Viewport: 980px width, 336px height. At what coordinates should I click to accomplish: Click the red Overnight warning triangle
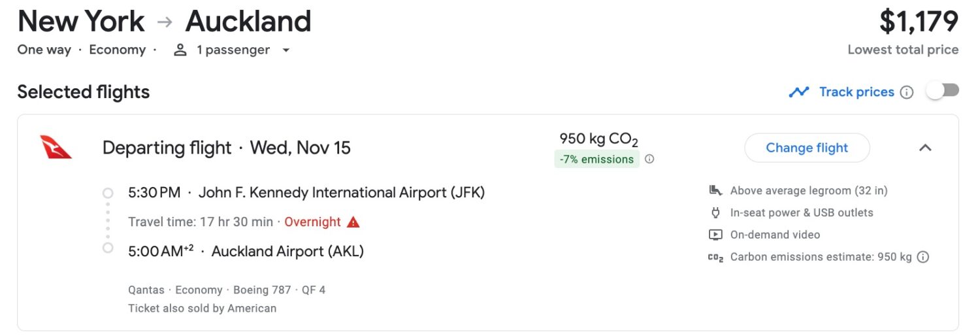coord(353,222)
